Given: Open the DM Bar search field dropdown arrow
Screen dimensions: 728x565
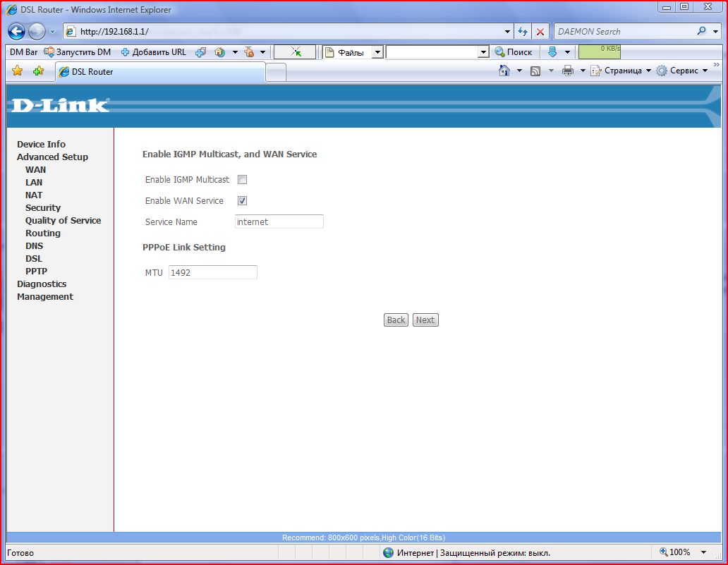Looking at the screenshot, I should [x=483, y=52].
